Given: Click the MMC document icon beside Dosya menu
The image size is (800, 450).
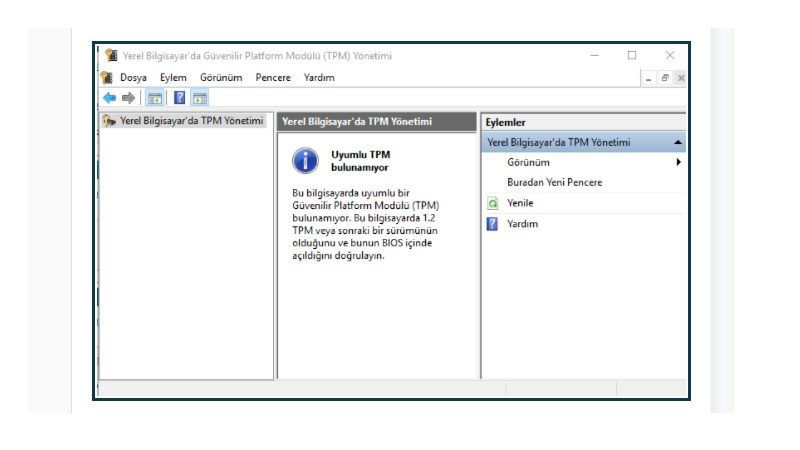Looking at the screenshot, I should point(107,78).
